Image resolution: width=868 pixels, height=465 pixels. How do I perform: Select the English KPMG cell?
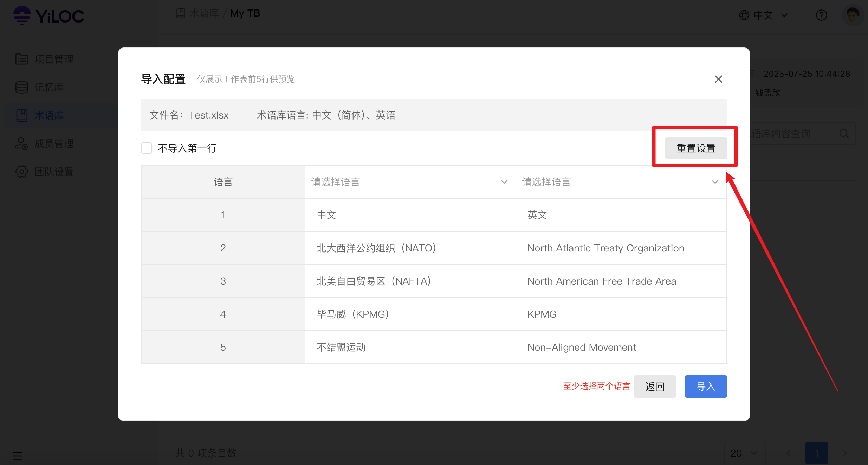[x=621, y=314]
